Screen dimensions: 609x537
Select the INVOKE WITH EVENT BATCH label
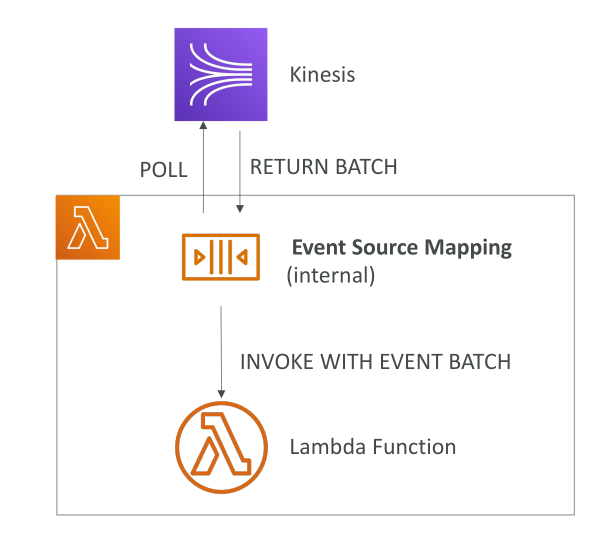click(376, 362)
